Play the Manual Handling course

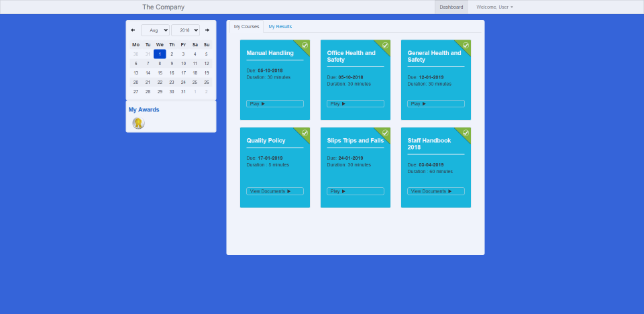pos(275,103)
